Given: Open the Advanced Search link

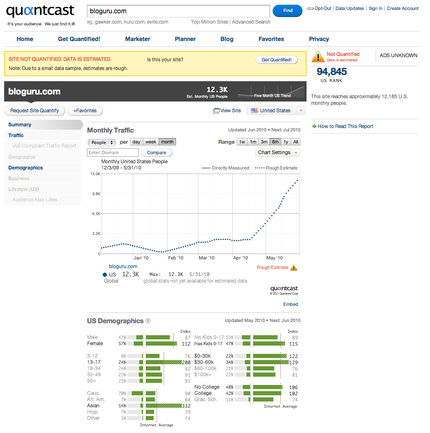Looking at the screenshot, I should pos(251,22).
